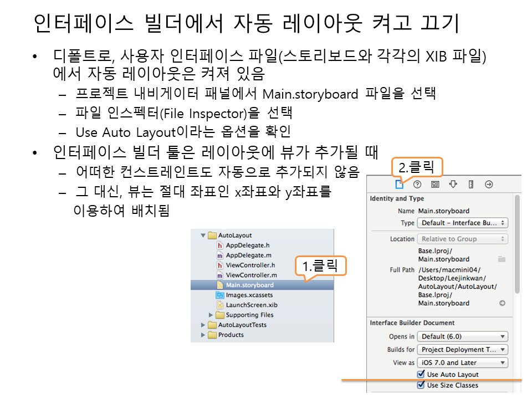Toggle the Use Auto Layout checkbox
This screenshot has height=399, width=532.
coord(421,375)
